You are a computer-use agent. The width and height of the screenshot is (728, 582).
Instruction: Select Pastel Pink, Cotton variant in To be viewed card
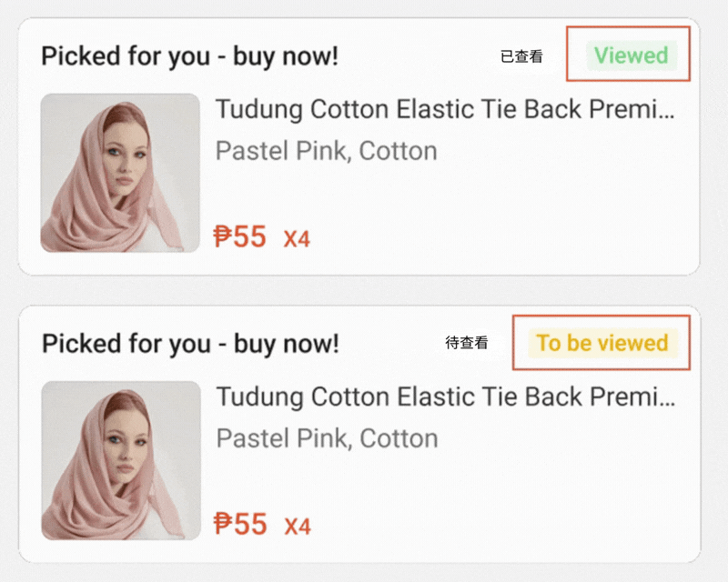coord(327,438)
